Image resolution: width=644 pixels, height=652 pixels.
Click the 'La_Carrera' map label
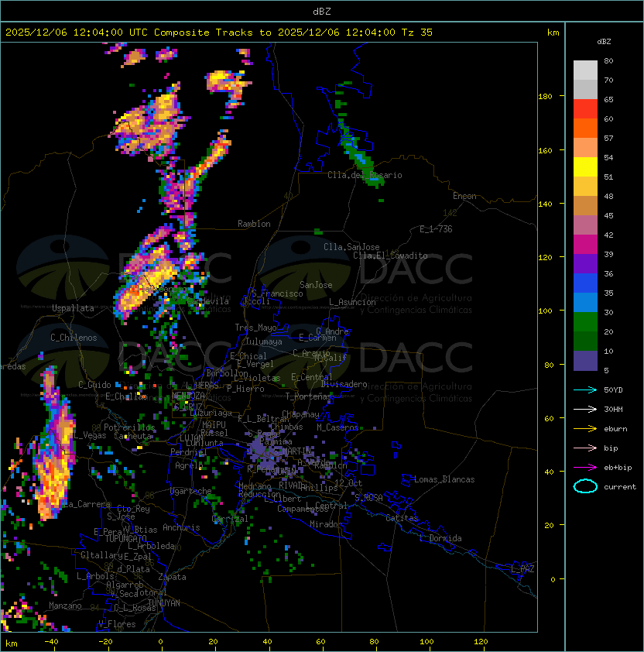pos(87,504)
